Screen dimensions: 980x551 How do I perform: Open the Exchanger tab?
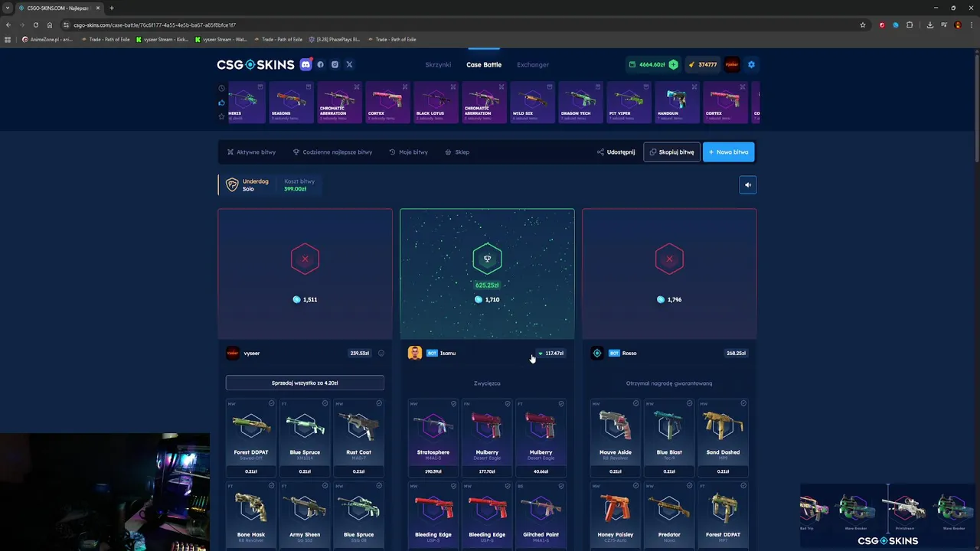coord(533,64)
